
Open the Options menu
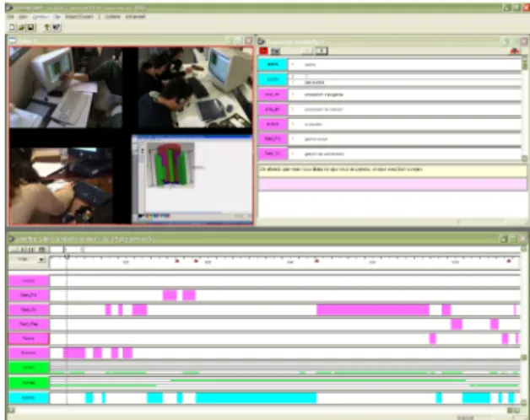pyautogui.click(x=112, y=17)
